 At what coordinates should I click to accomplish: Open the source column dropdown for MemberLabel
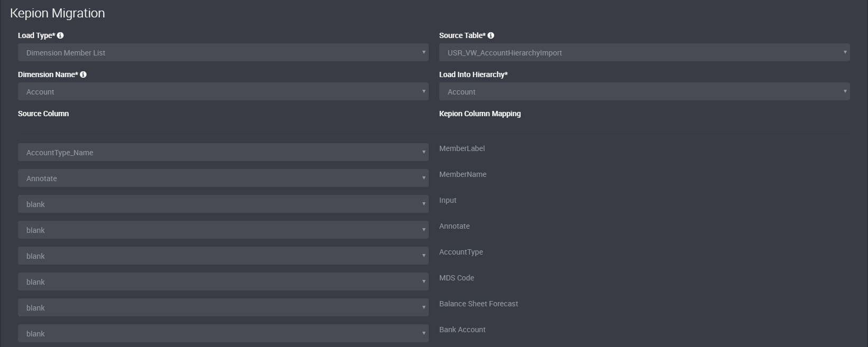[x=223, y=152]
